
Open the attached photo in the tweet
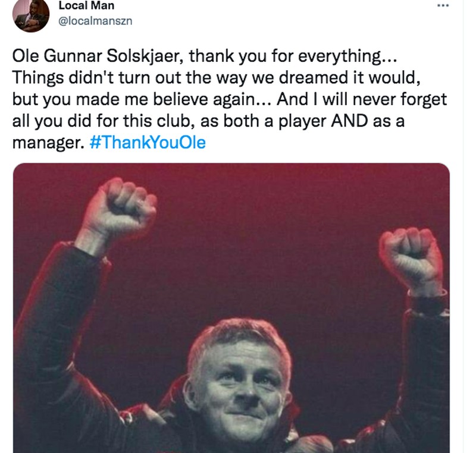point(231,308)
